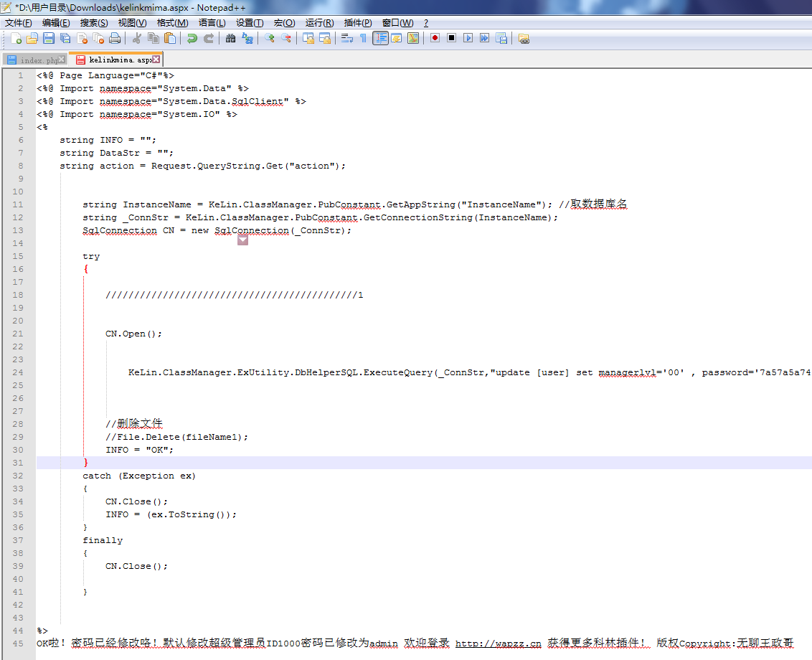Image resolution: width=812 pixels, height=660 pixels.
Task: Click the Cut scissors icon
Action: [136, 38]
